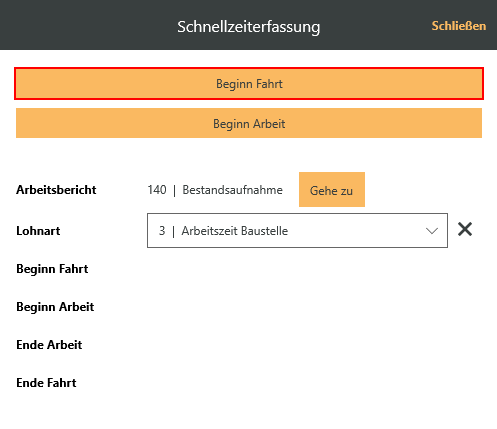497x429 pixels.
Task: Click the orange Beginn Fahrt button
Action: click(249, 84)
